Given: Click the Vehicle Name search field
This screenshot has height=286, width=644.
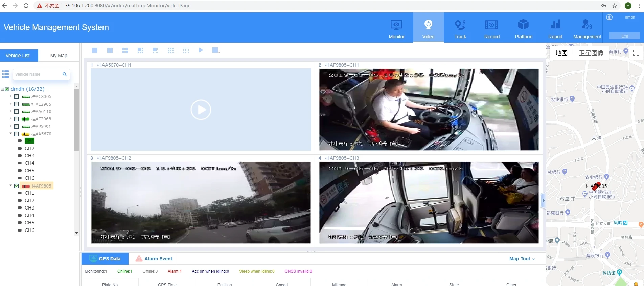Looking at the screenshot, I should [37, 74].
